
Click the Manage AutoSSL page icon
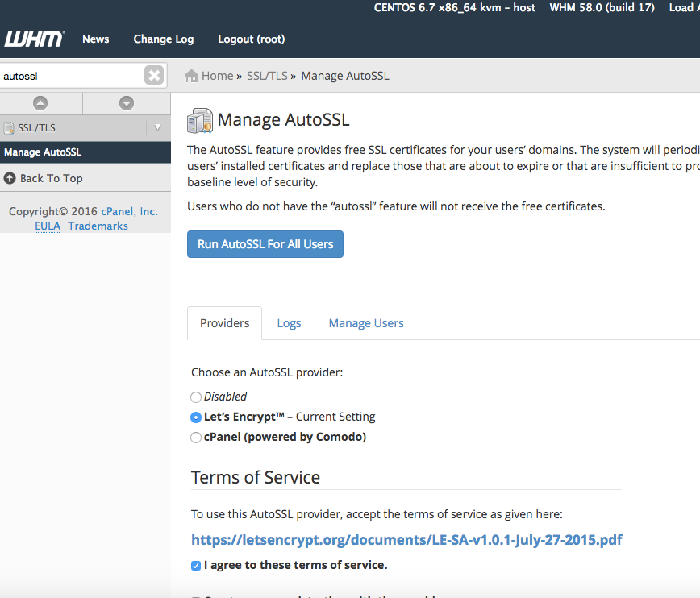(x=199, y=121)
